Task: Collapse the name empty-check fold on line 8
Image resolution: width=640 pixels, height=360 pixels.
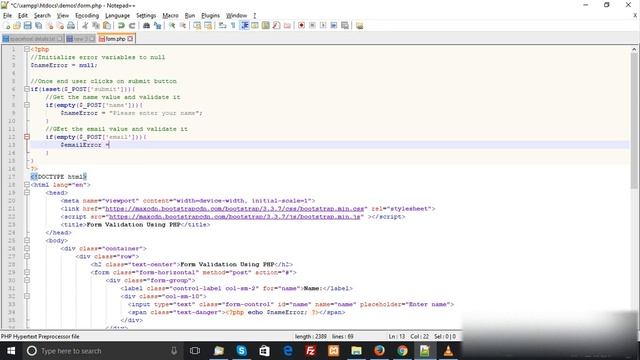Action: coord(27,105)
